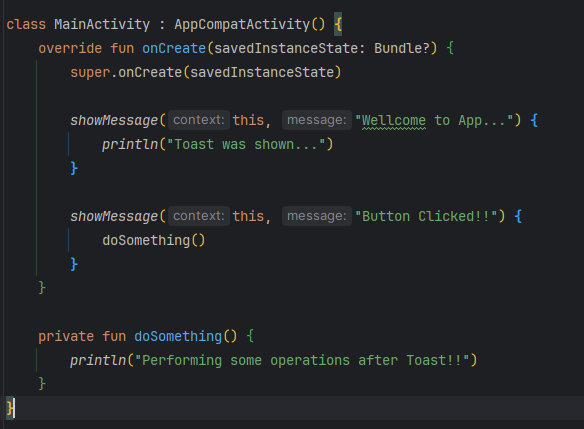Click the 'Bundle?' parameter type

(402, 48)
